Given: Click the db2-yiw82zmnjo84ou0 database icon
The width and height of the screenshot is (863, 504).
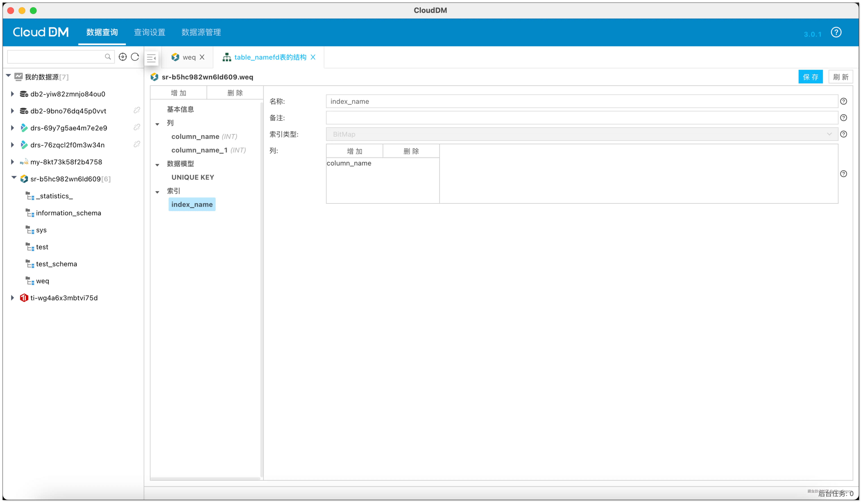Looking at the screenshot, I should pos(24,94).
